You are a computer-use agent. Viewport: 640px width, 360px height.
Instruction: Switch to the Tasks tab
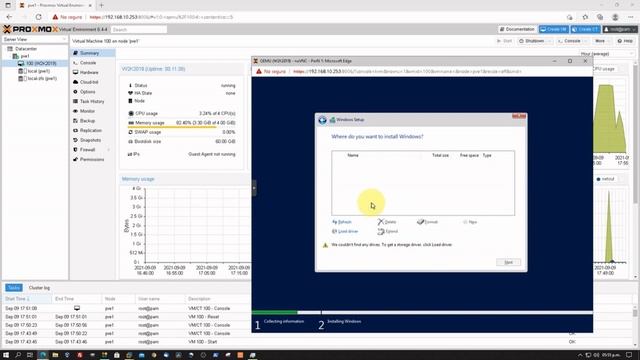point(13,288)
